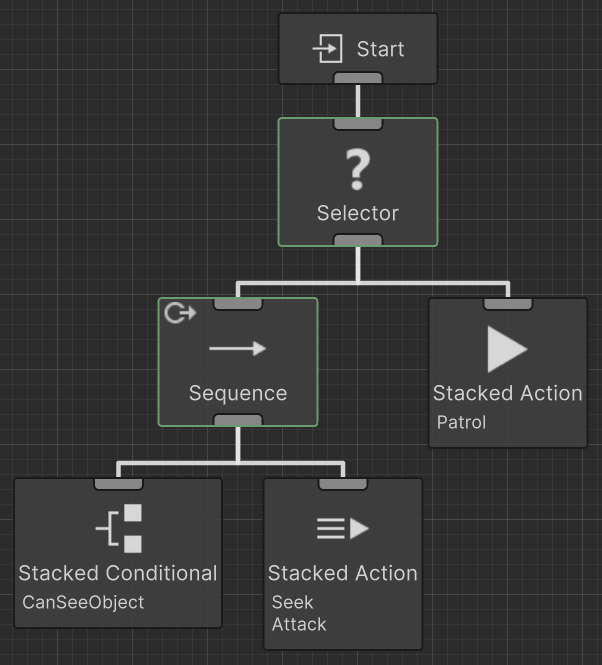
Task: Click the Patrol action node's input port
Action: tap(508, 303)
